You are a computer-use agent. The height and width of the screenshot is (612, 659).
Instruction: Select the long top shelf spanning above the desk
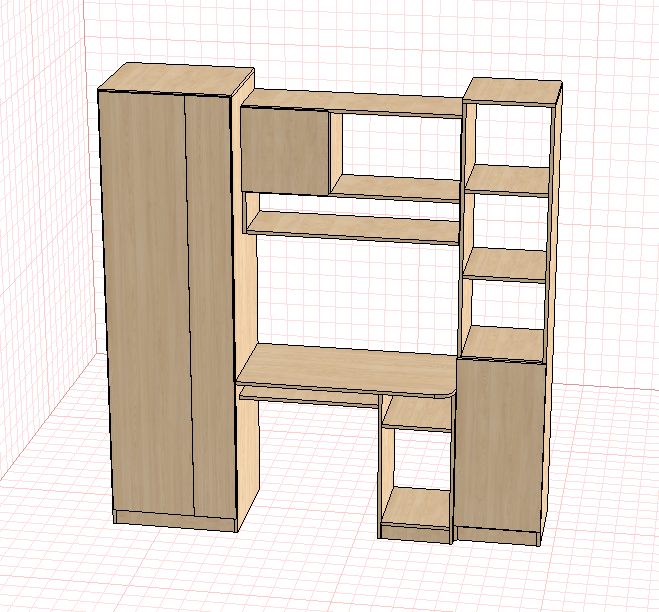[353, 103]
